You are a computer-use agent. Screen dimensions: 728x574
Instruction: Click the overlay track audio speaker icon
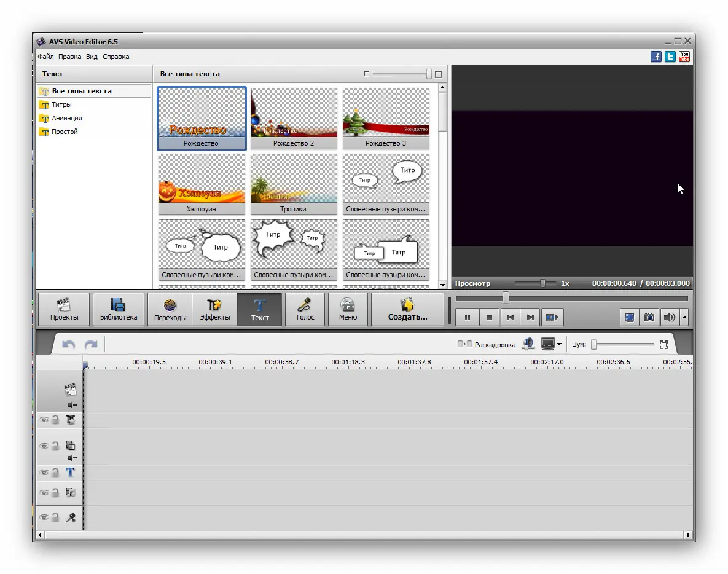point(72,458)
